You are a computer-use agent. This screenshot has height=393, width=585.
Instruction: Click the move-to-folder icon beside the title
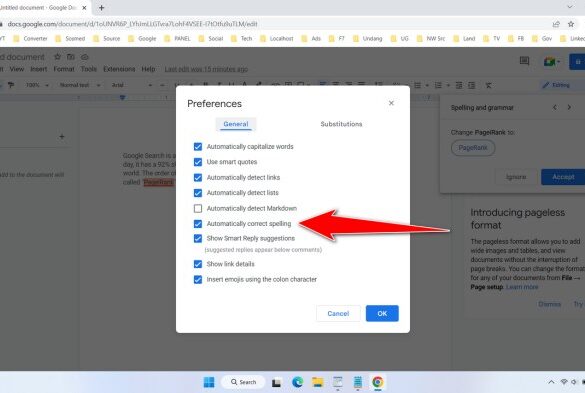click(71, 57)
